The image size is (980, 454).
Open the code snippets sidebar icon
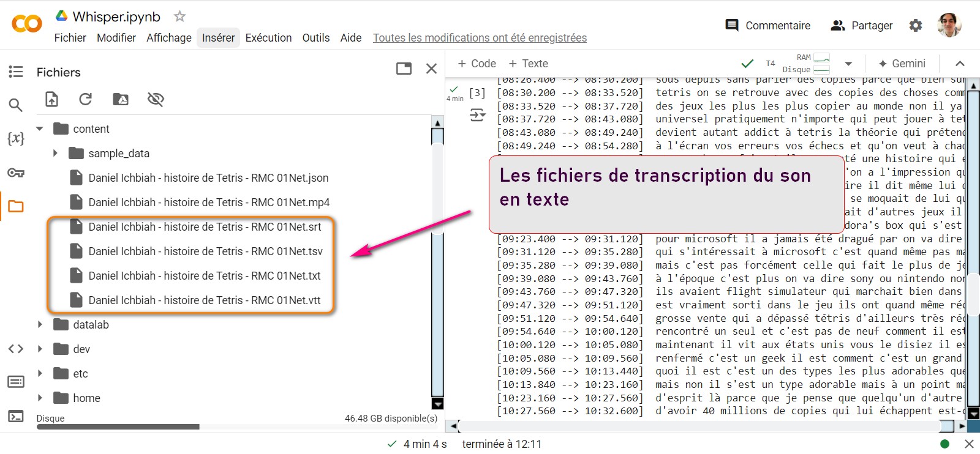pos(16,349)
